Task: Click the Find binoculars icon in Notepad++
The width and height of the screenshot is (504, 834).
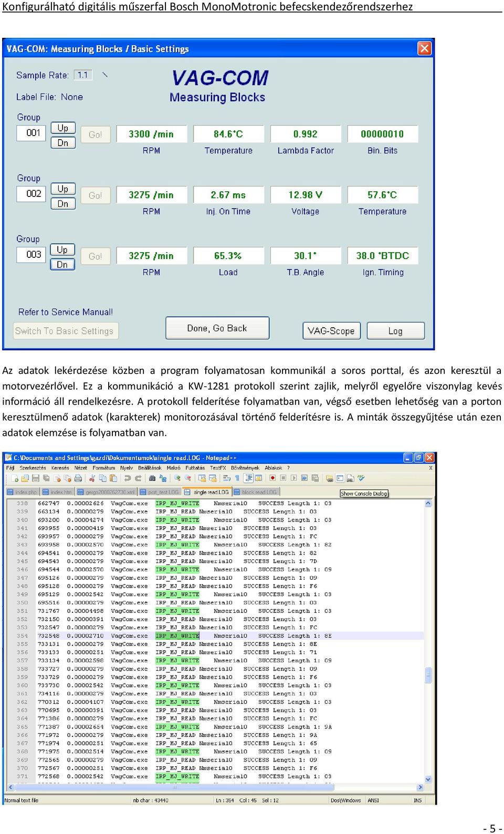Action: coord(152,478)
